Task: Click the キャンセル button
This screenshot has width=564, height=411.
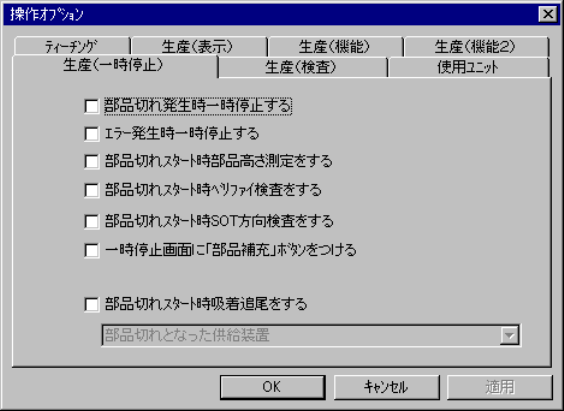Action: 387,387
